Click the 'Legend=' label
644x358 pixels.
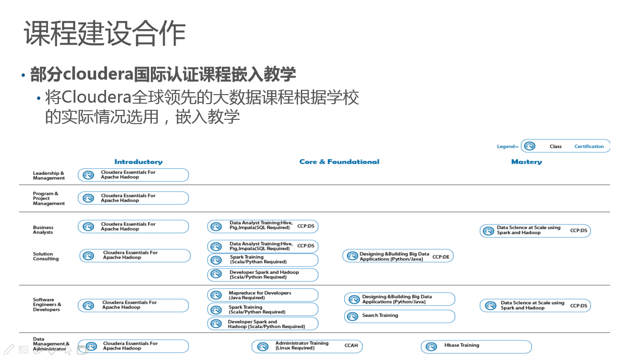tap(508, 146)
